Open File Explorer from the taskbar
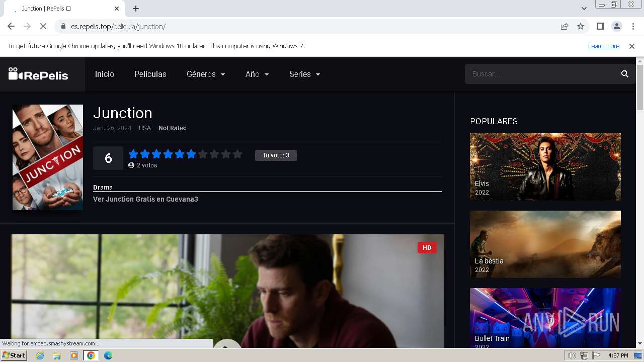Viewport: 644px width, 362px height. coord(57,355)
